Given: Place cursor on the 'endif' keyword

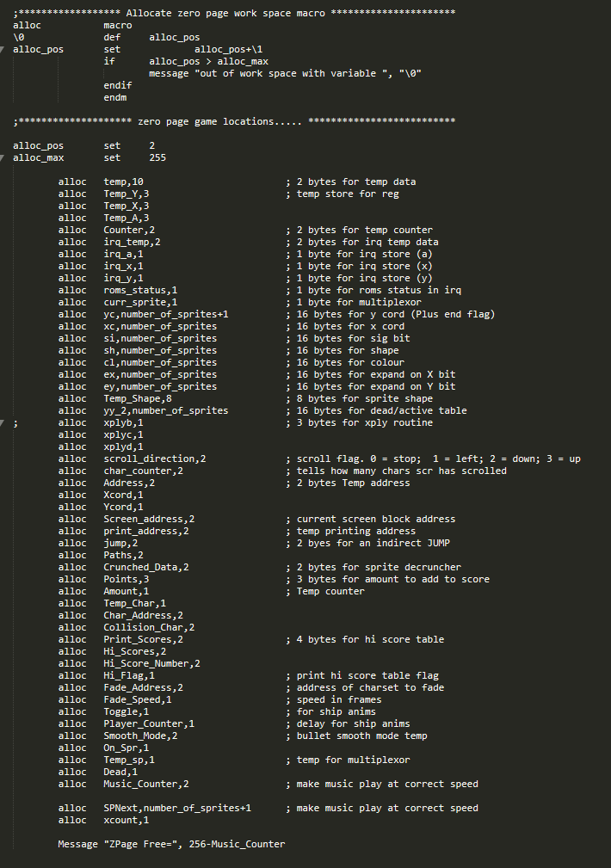Looking at the screenshot, I should [118, 86].
